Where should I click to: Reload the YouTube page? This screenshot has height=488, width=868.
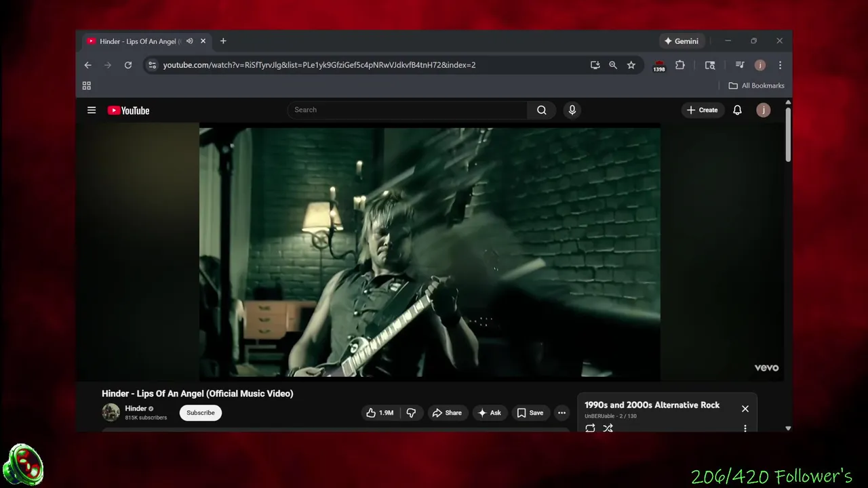click(127, 65)
